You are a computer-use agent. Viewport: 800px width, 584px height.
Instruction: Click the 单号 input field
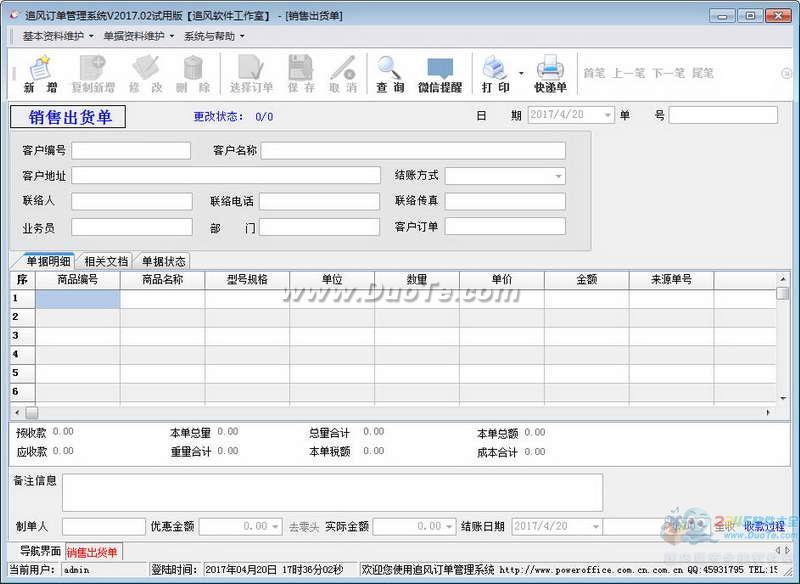click(x=723, y=115)
